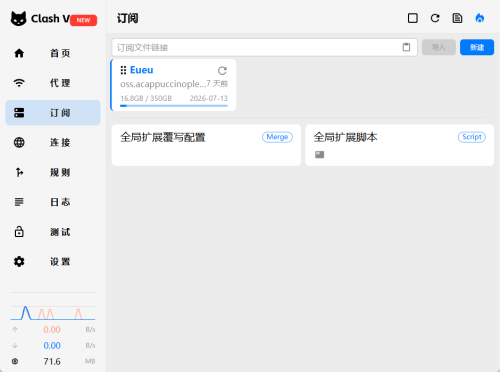Image resolution: width=500 pixels, height=372 pixels.
Task: Open script console icon on 全局扩展脚本 card
Action: click(x=319, y=155)
